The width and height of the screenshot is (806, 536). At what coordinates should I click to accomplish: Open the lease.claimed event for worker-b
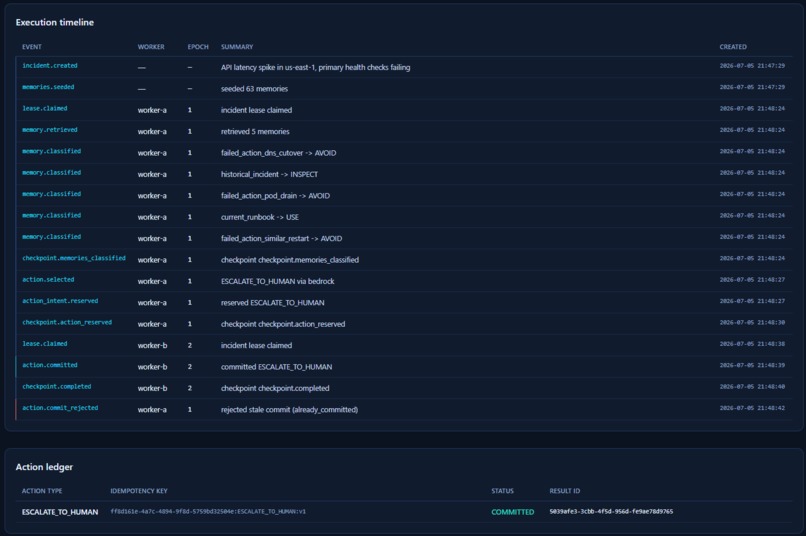[x=45, y=344]
